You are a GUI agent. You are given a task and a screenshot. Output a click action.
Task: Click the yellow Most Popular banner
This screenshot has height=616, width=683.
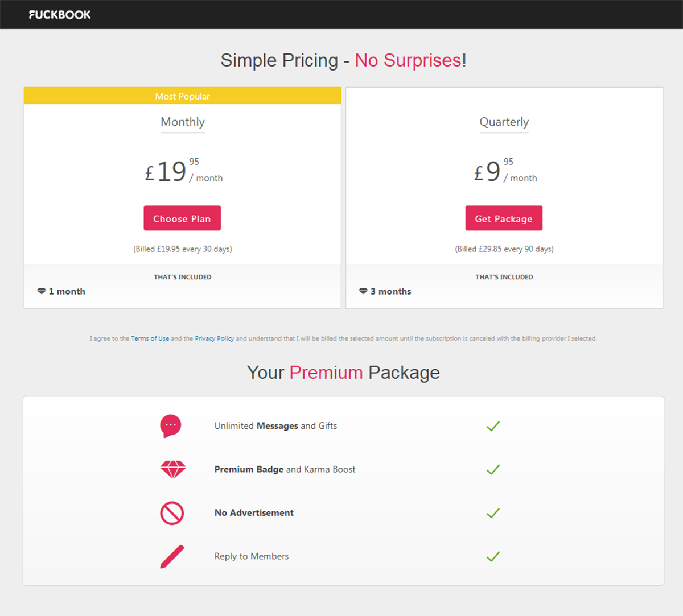[183, 96]
